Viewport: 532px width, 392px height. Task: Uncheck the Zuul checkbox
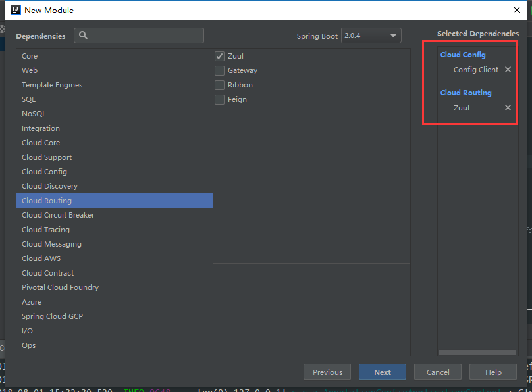220,57
